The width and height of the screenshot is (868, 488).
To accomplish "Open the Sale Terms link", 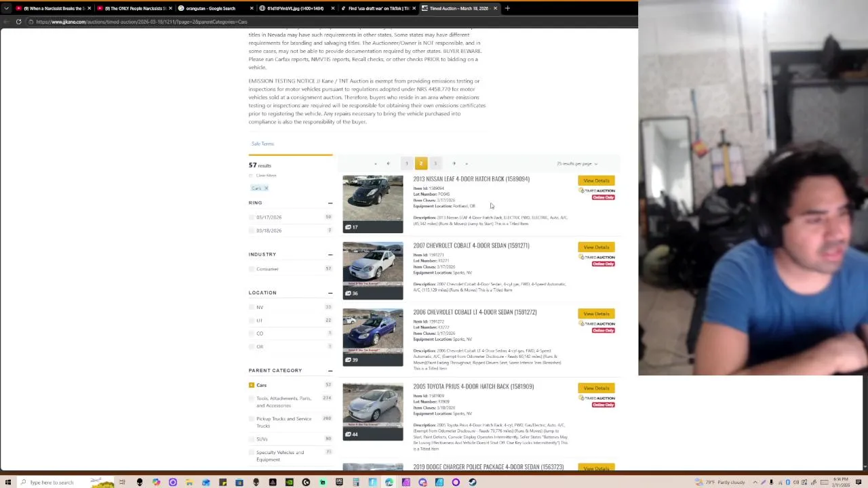I will 262,144.
